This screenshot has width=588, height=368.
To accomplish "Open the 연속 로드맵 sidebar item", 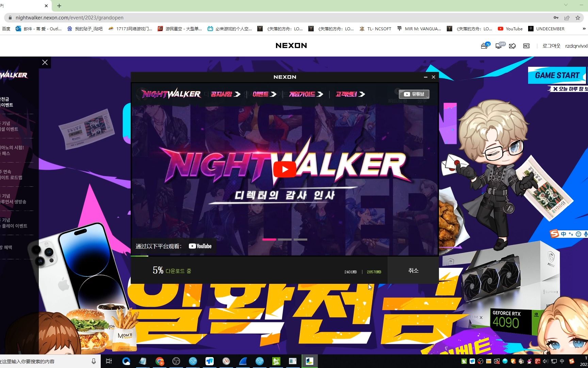I will tap(12, 174).
